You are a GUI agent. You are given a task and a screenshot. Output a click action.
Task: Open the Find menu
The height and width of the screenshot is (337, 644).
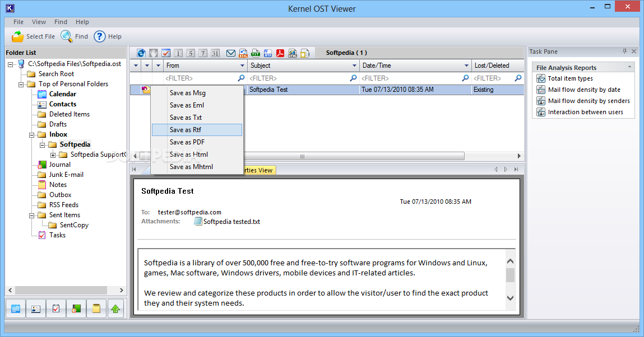pyautogui.click(x=61, y=22)
